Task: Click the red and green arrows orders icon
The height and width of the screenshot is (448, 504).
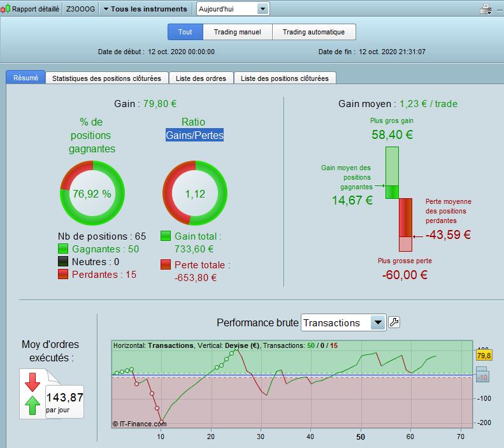Action: click(31, 394)
